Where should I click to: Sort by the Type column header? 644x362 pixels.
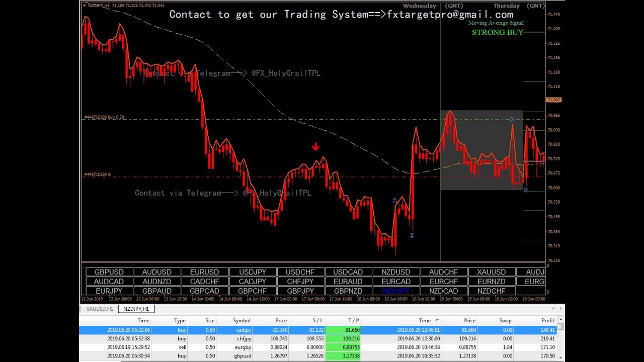[180, 320]
